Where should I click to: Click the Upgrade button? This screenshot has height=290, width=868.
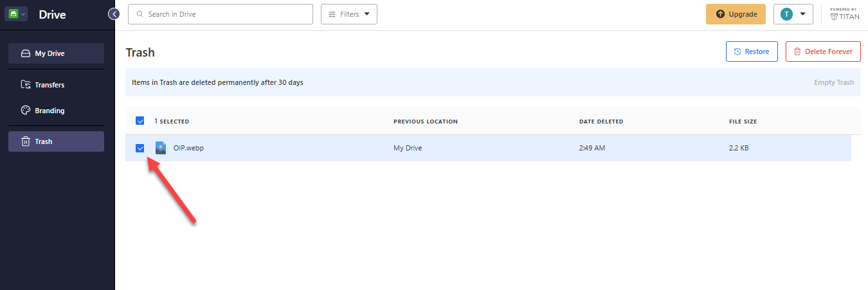tap(736, 14)
